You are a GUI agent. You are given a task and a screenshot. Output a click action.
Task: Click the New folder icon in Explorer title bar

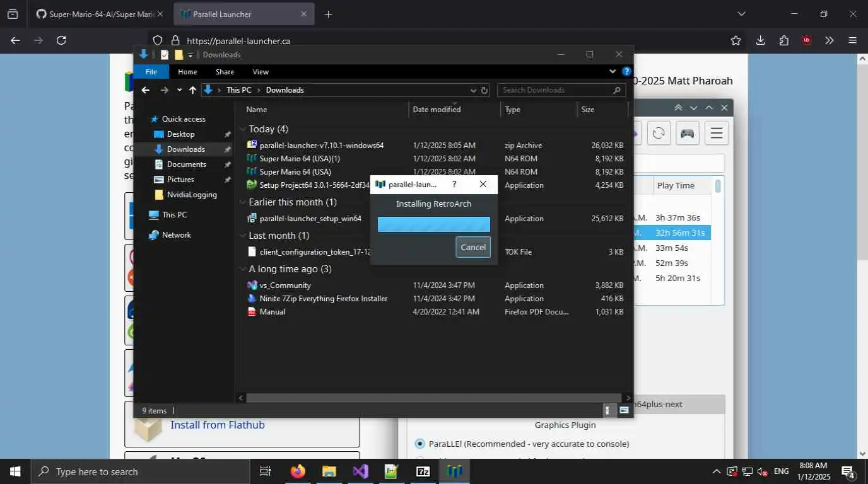[179, 55]
